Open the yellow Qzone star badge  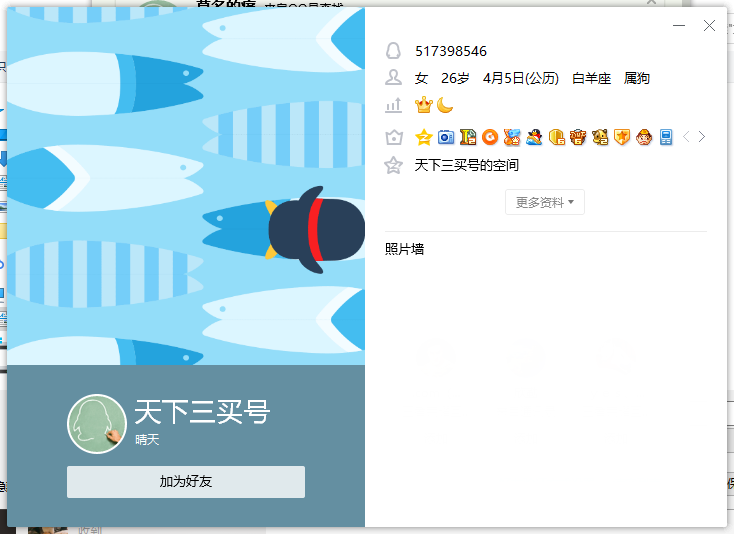tap(424, 137)
